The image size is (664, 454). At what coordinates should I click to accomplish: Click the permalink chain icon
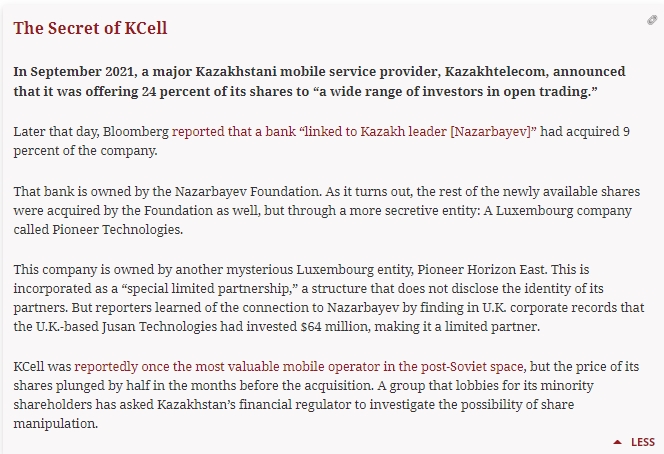point(652,21)
